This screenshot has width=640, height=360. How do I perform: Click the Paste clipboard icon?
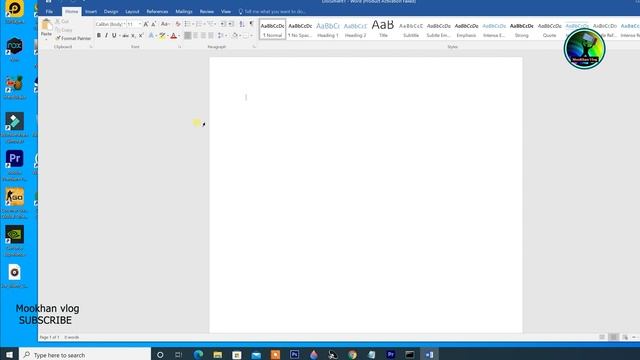46,25
